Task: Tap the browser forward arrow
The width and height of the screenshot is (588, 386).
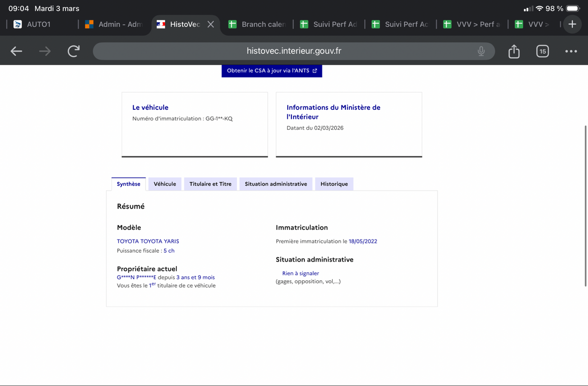Action: (45, 51)
